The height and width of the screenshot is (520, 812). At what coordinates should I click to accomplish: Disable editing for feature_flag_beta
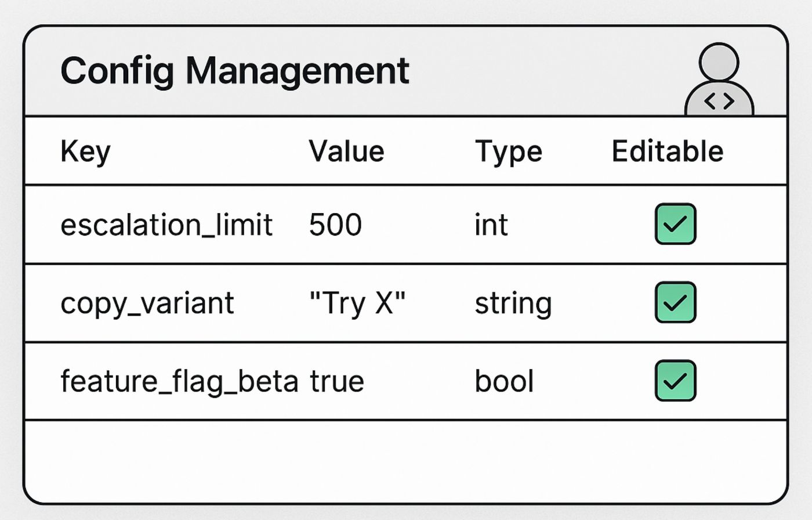675,381
